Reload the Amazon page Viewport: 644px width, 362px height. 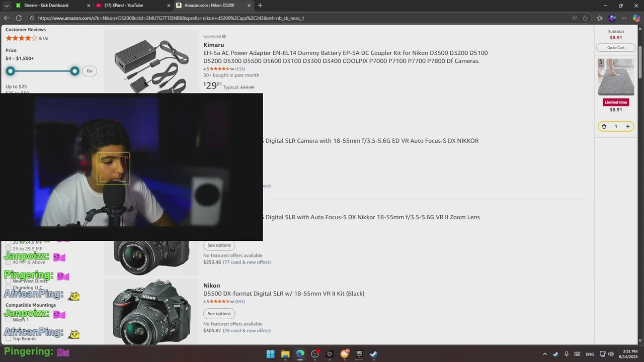point(19,18)
